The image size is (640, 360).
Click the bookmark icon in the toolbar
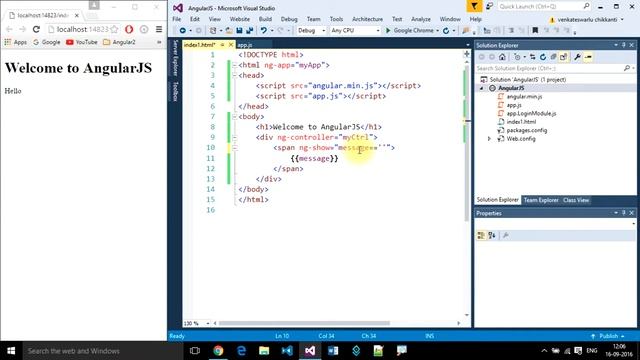click(x=535, y=31)
